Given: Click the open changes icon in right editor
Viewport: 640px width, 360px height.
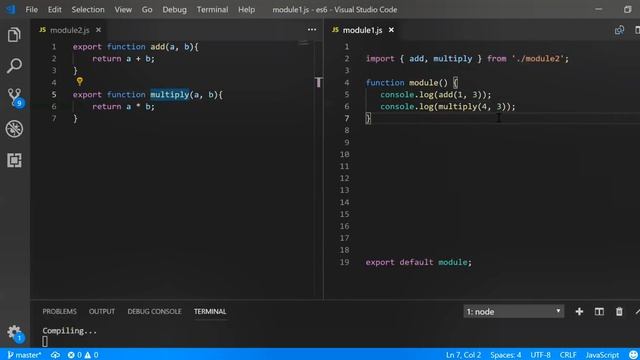Looking at the screenshot, I should (x=619, y=30).
